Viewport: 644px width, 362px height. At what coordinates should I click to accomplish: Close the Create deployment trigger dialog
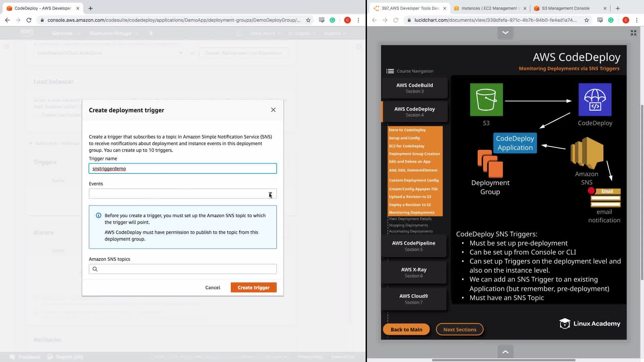coord(273,110)
